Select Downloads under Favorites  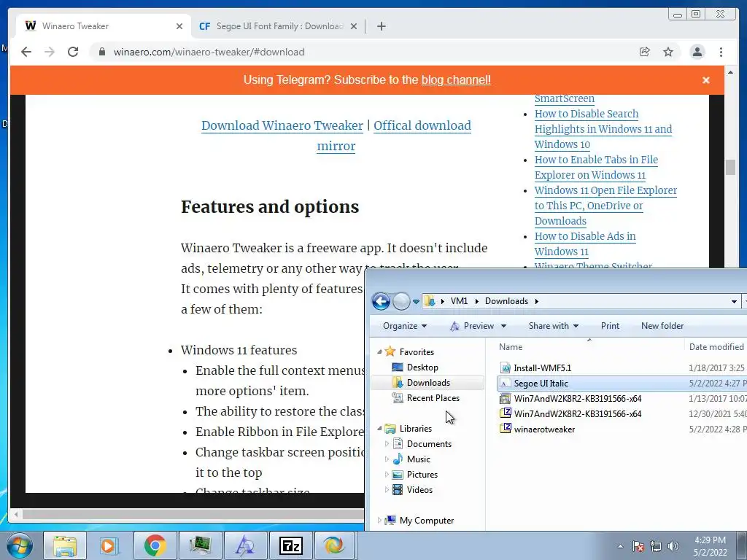pyautogui.click(x=427, y=382)
